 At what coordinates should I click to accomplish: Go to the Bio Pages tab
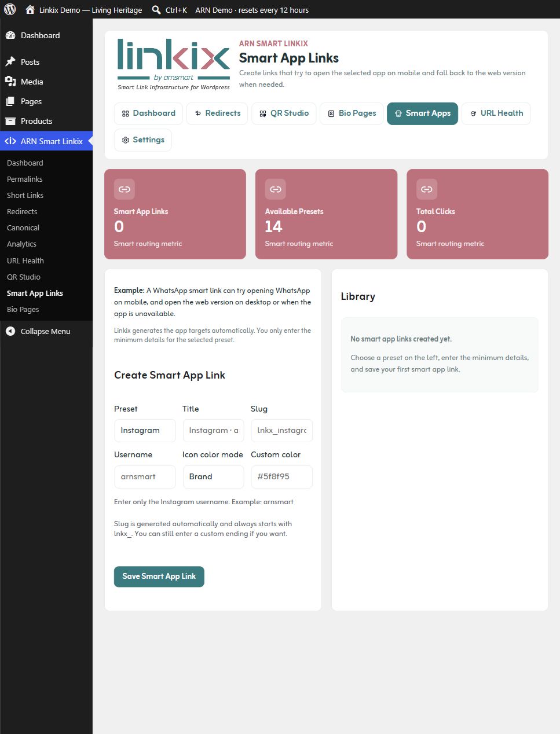[x=352, y=113]
